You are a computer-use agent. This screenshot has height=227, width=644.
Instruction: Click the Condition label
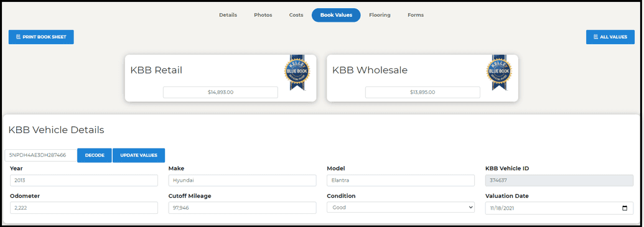click(x=341, y=196)
